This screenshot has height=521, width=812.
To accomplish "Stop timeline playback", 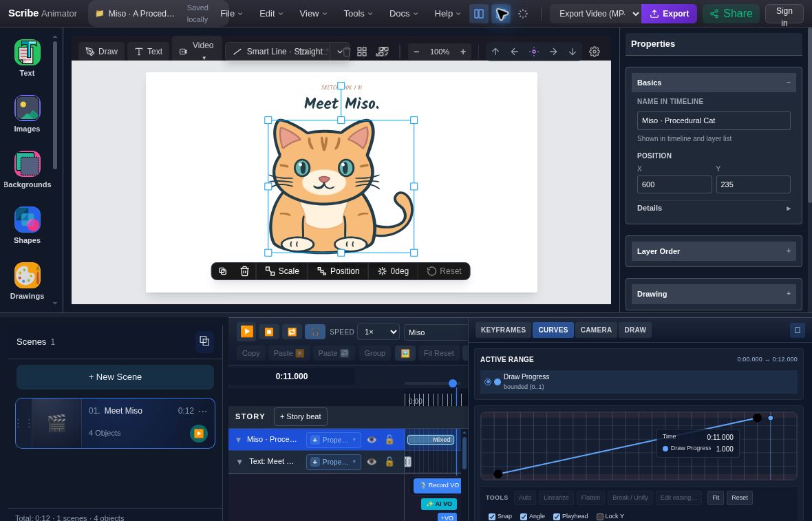I will [x=269, y=332].
